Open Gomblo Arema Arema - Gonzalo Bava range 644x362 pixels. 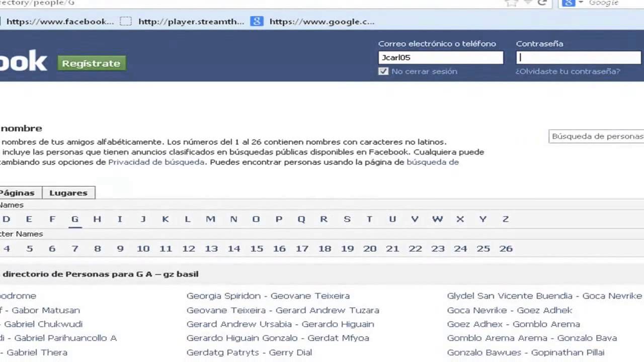(532, 338)
